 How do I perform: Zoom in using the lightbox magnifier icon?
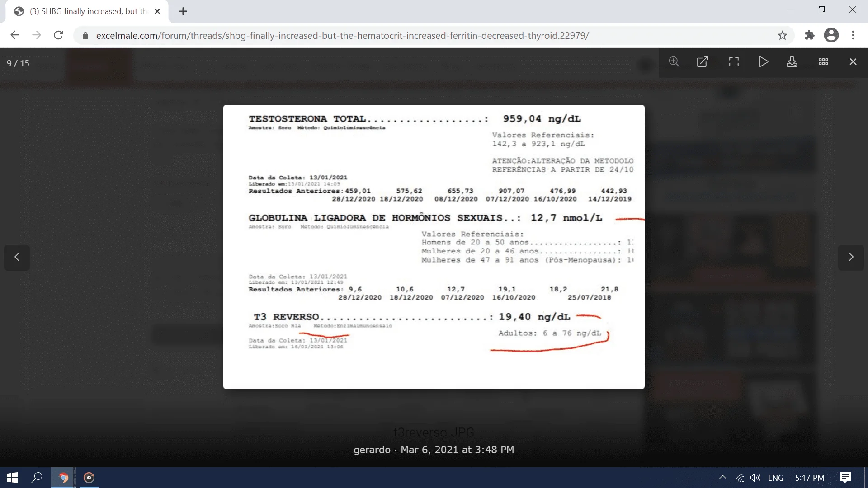pyautogui.click(x=674, y=62)
